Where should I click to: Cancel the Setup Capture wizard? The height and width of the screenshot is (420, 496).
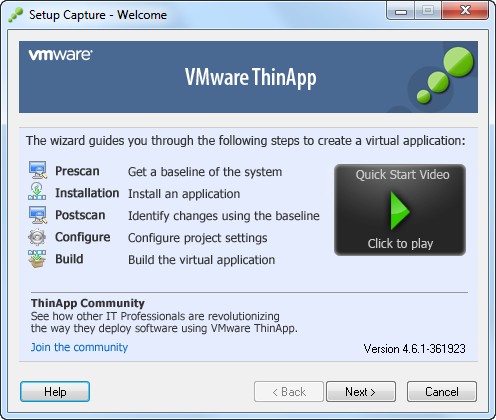pyautogui.click(x=442, y=392)
